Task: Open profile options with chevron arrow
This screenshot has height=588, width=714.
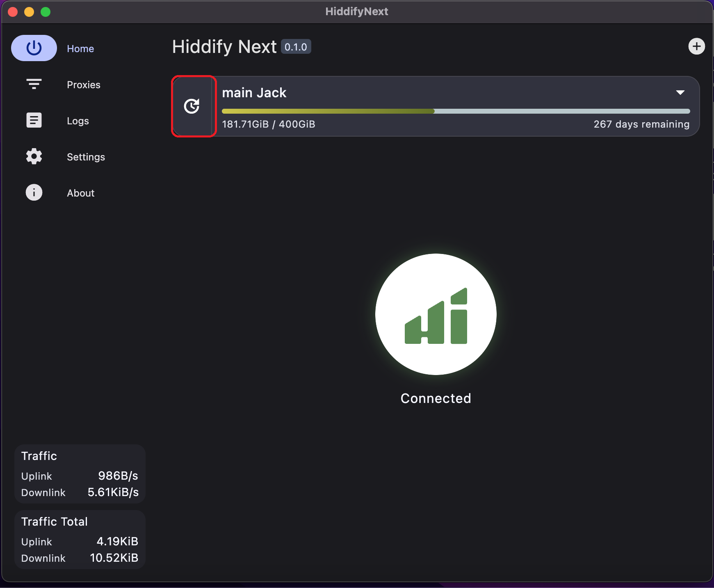Action: (x=680, y=92)
